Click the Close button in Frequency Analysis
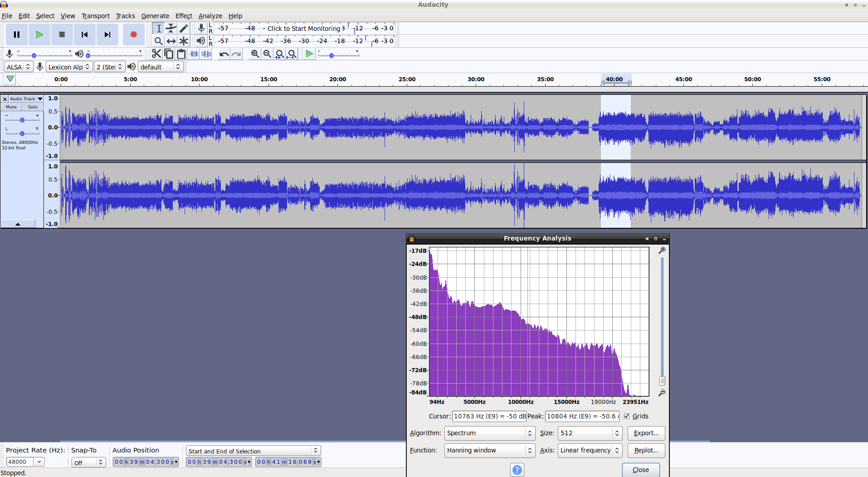The image size is (868, 477). [x=640, y=470]
